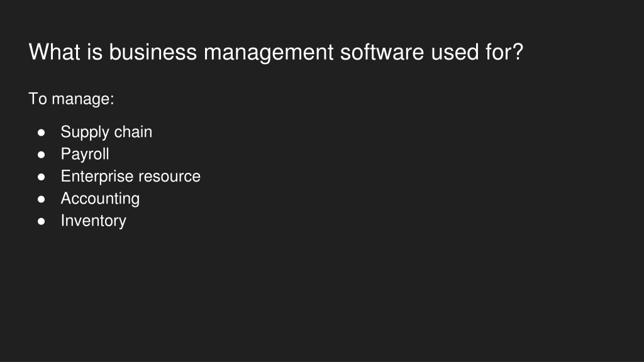
Task: Select the "Payroll" bullet text
Action: click(x=85, y=155)
